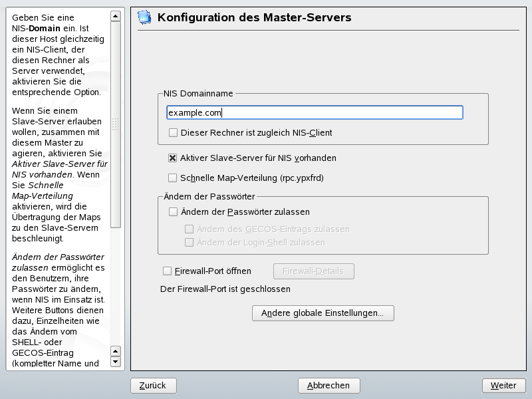Uncheck "Aktiver Slave-Server für NIS vorhanden"
Screen dimensions: 532x399
[172, 158]
